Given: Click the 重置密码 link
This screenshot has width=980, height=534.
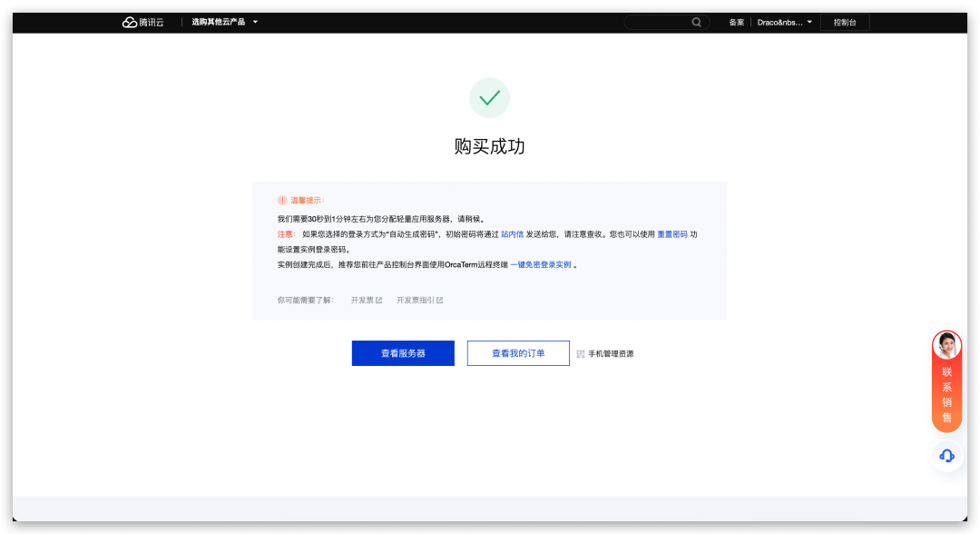Looking at the screenshot, I should [672, 234].
